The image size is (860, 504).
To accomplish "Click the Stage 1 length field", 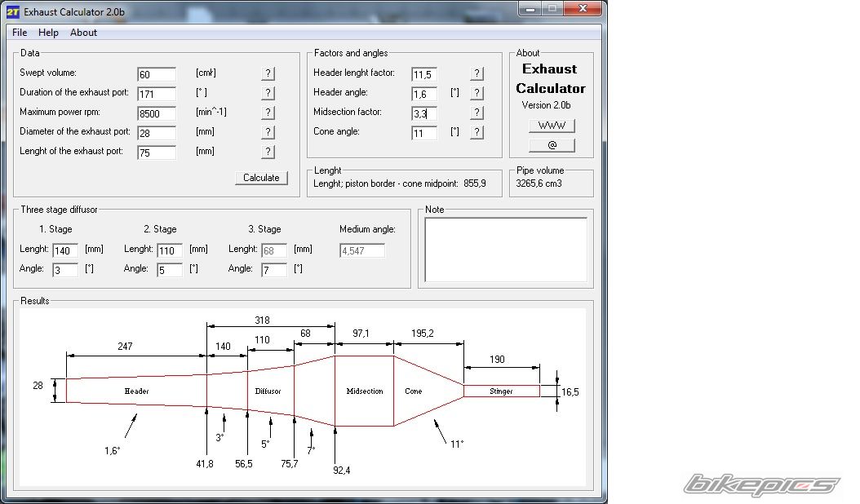I will pos(65,250).
